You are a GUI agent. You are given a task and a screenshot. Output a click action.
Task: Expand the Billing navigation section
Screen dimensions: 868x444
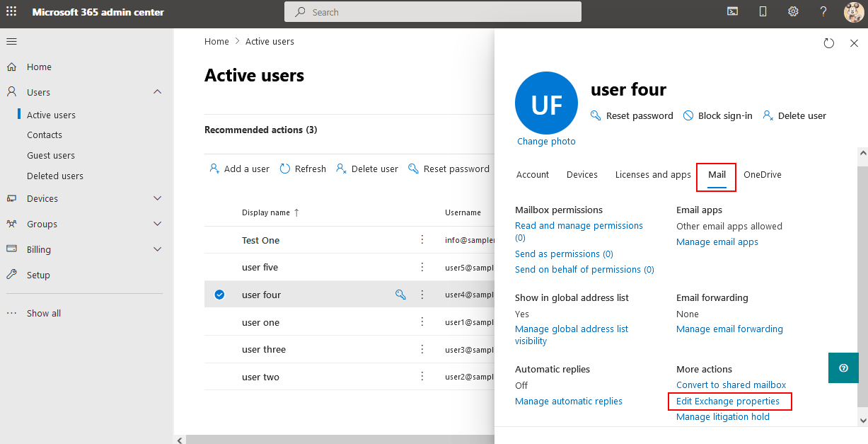pyautogui.click(x=157, y=249)
